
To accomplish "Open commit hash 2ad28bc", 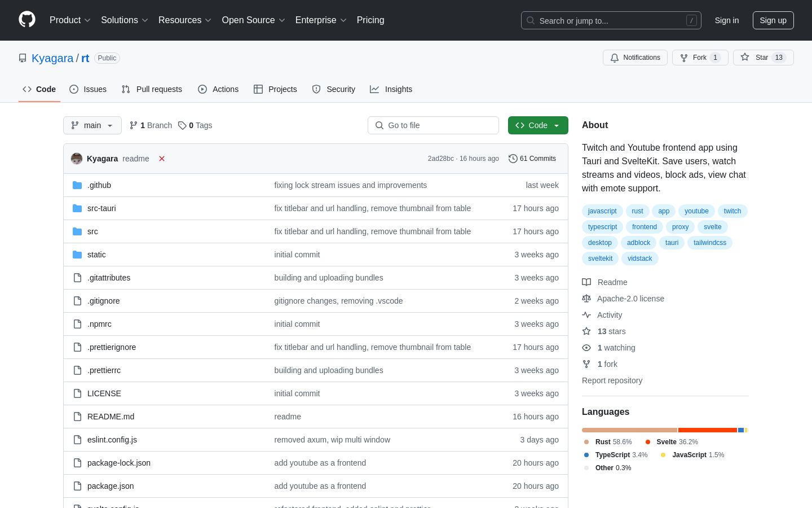I will point(441,159).
